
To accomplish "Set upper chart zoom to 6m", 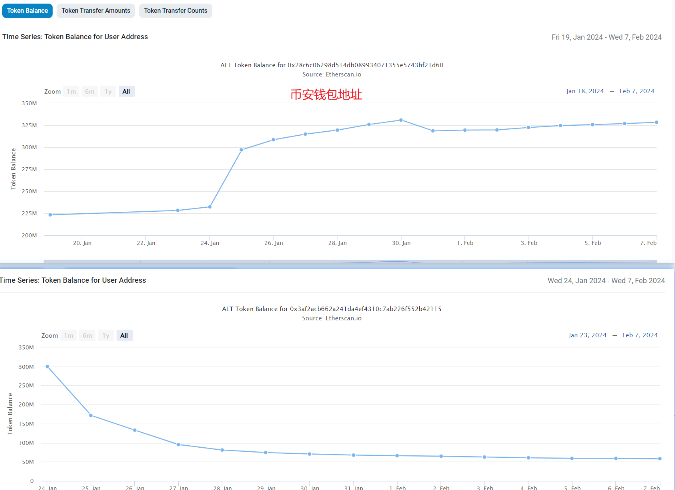I will point(89,91).
